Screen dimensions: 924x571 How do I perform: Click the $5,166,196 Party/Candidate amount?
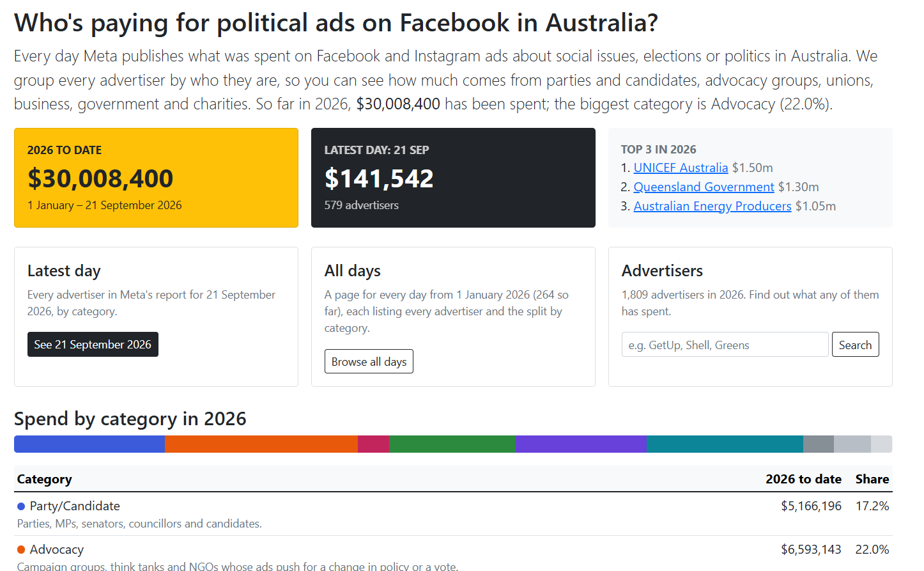click(x=811, y=506)
